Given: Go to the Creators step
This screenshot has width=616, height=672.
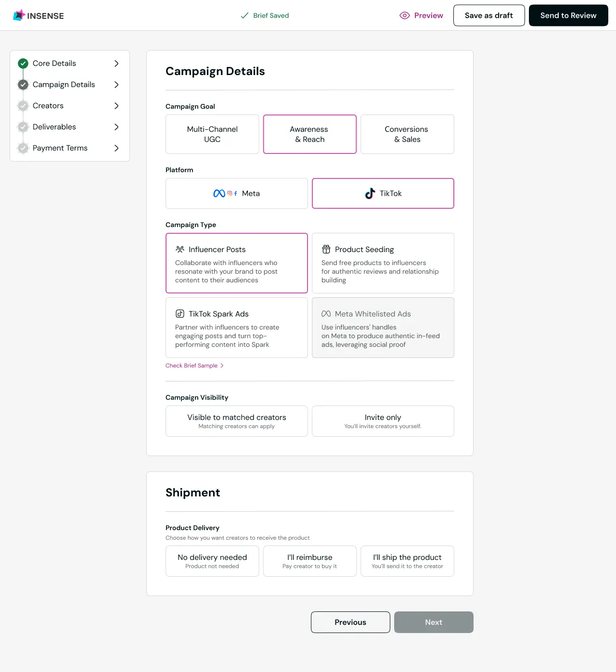Looking at the screenshot, I should tap(70, 106).
